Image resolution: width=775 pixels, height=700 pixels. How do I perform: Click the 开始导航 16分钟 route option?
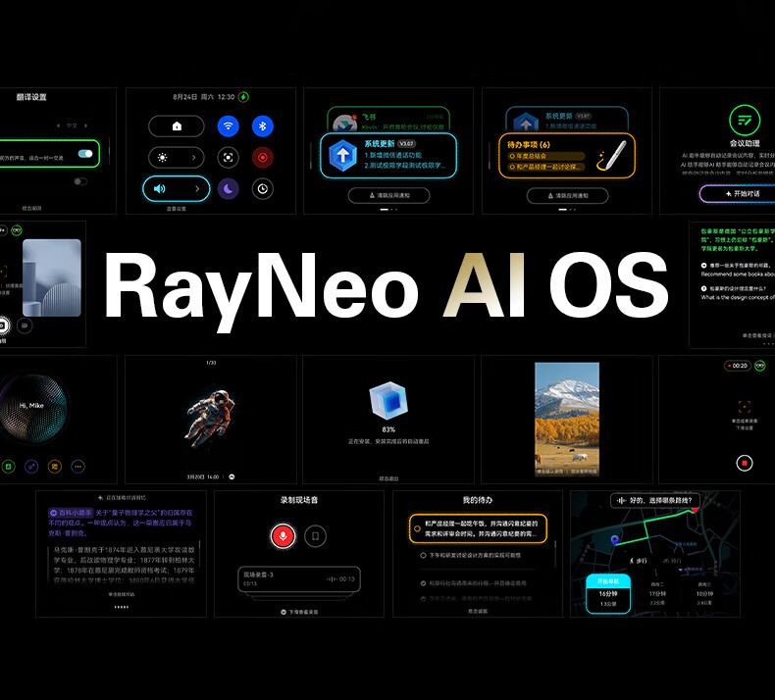tap(608, 594)
